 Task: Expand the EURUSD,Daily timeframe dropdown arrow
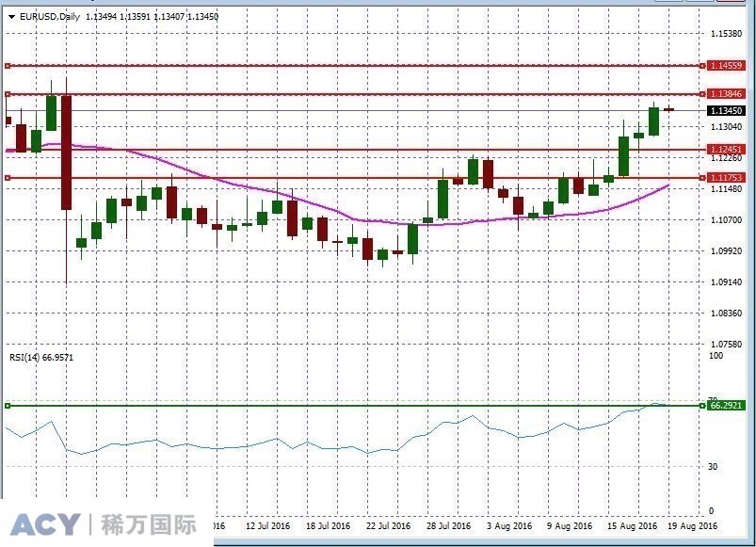point(10,16)
